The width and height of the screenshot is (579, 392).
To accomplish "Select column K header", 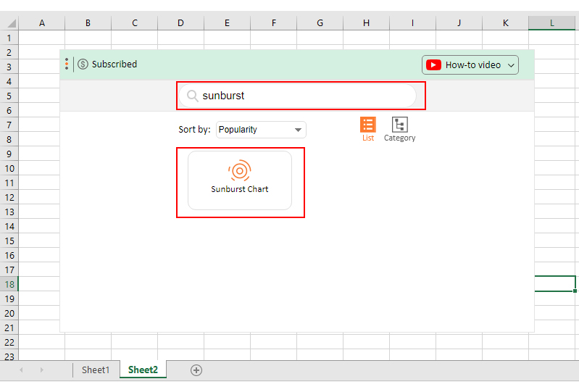I will point(506,23).
